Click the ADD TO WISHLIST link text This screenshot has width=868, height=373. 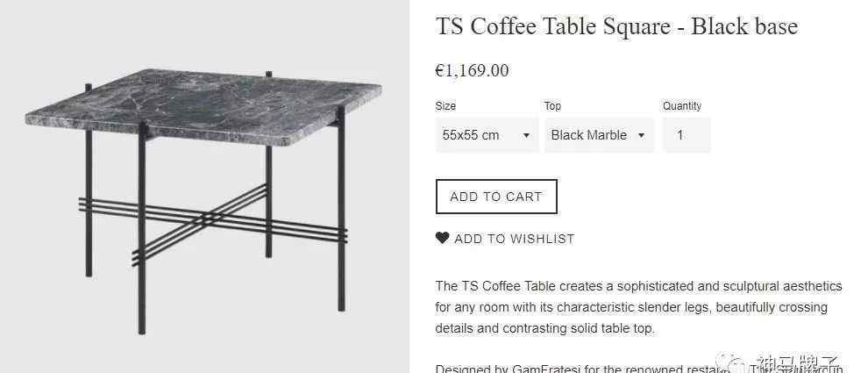point(515,239)
